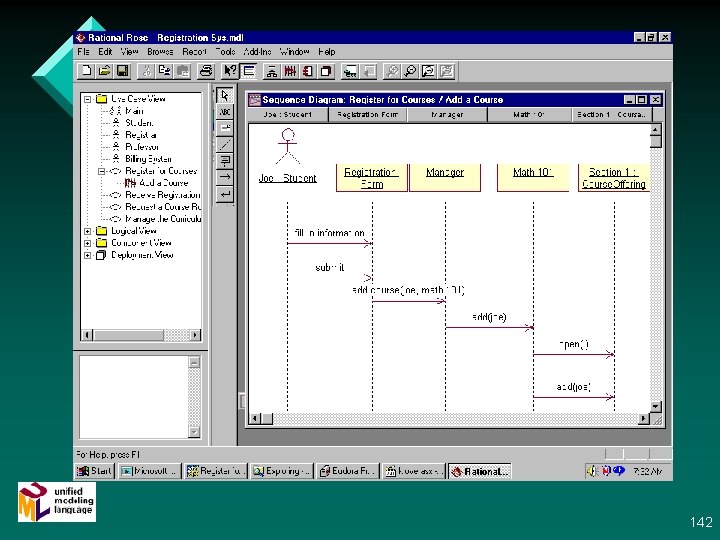Switch to Eudora taskbar button

click(x=348, y=471)
